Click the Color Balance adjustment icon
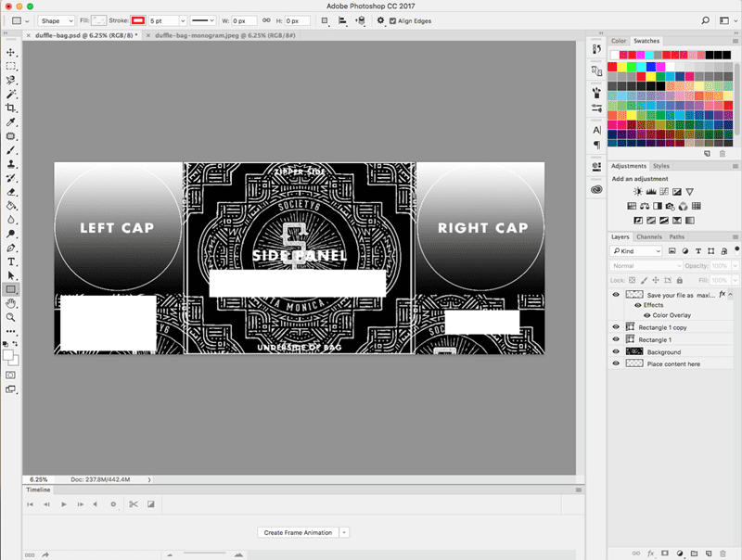The width and height of the screenshot is (742, 560). point(645,206)
